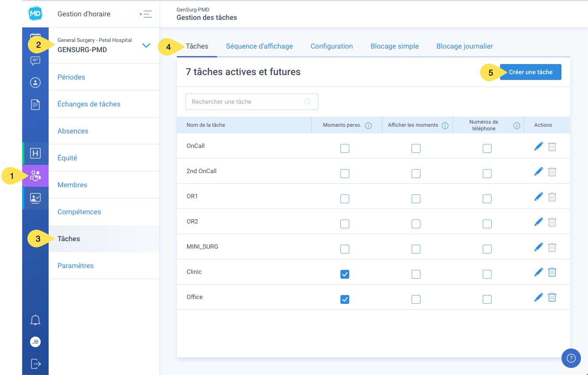Open the hospital H icon
The image size is (588, 375).
[35, 153]
